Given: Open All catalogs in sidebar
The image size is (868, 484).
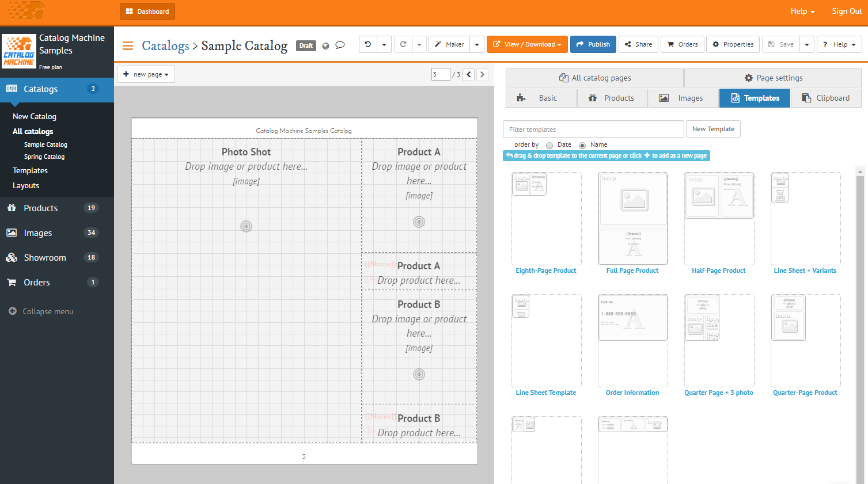Looking at the screenshot, I should [x=33, y=131].
